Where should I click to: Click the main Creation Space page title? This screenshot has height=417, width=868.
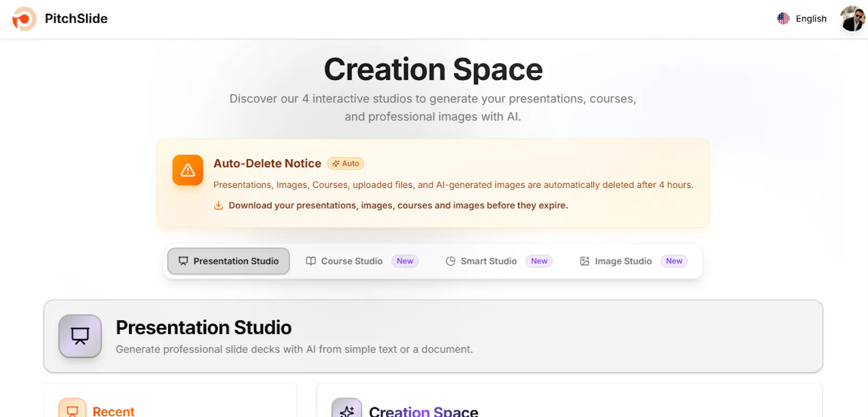(433, 69)
